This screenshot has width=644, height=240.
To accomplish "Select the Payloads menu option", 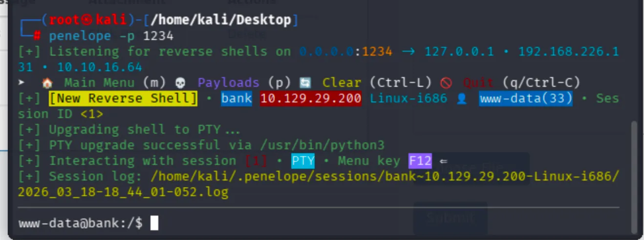I will (x=228, y=83).
